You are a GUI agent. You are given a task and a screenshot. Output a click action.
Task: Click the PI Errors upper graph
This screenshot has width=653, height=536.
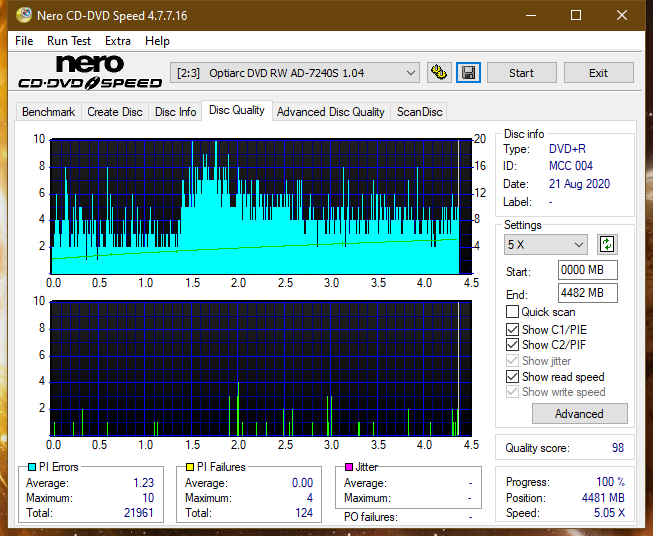[x=261, y=207]
